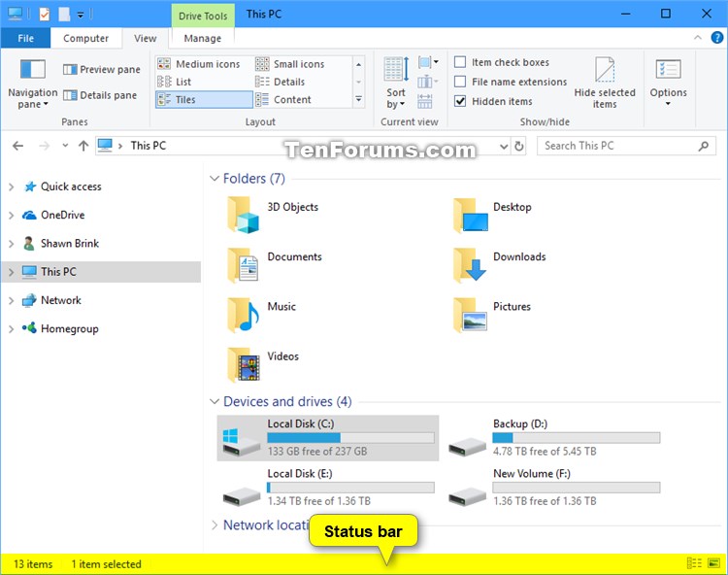Click Hide selected items
728x575 pixels.
pyautogui.click(x=605, y=84)
